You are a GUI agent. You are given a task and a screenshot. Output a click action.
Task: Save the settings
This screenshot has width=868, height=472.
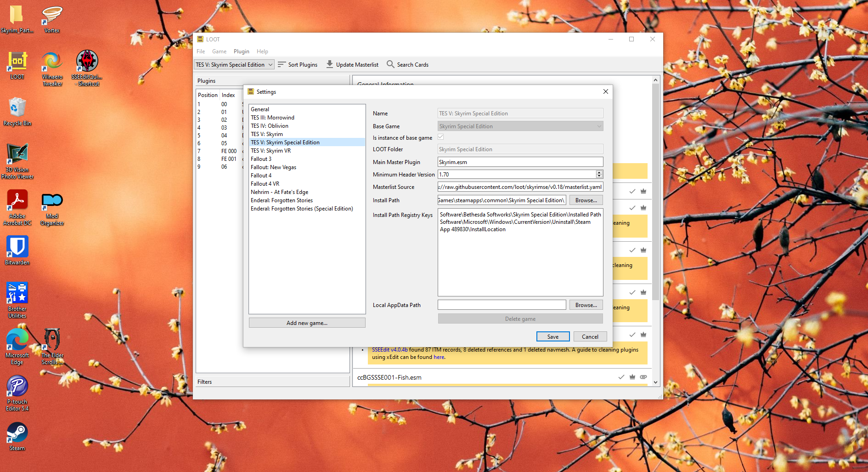(x=553, y=337)
